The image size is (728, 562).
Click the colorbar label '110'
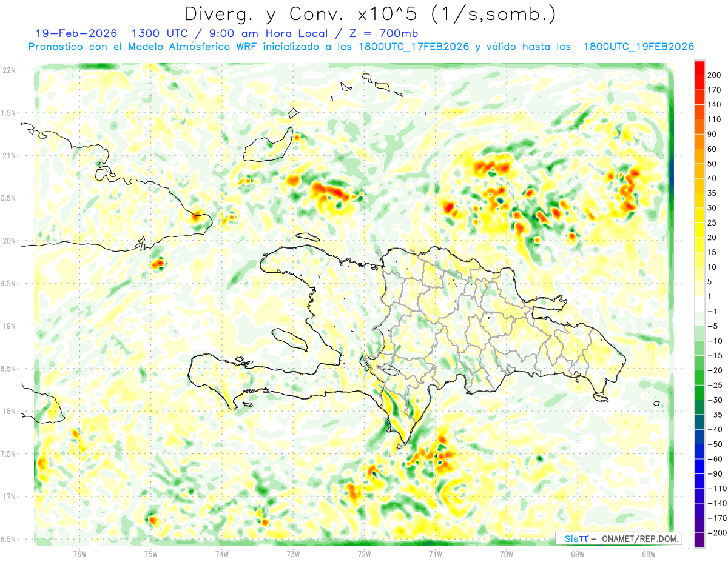[715, 119]
